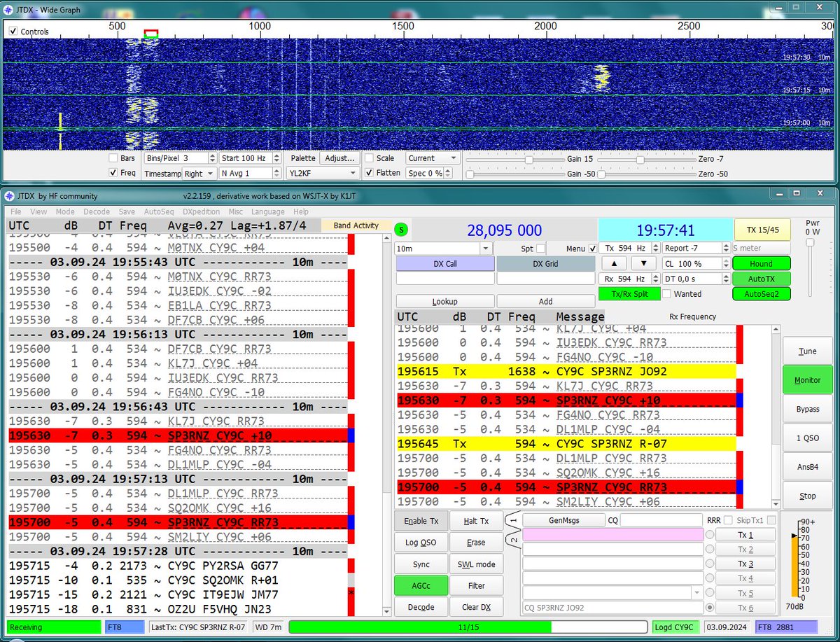This screenshot has height=642, width=840.
Task: Toggle the Hound mode button
Action: pyautogui.click(x=761, y=264)
